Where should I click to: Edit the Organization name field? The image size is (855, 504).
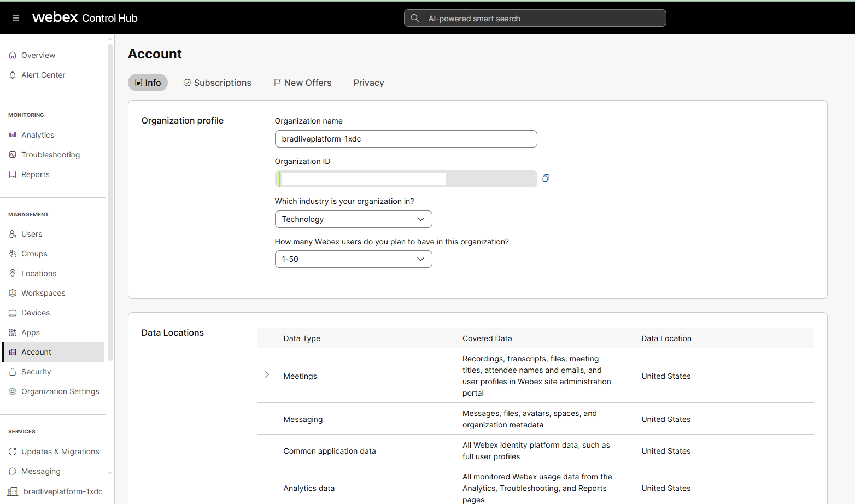[406, 139]
